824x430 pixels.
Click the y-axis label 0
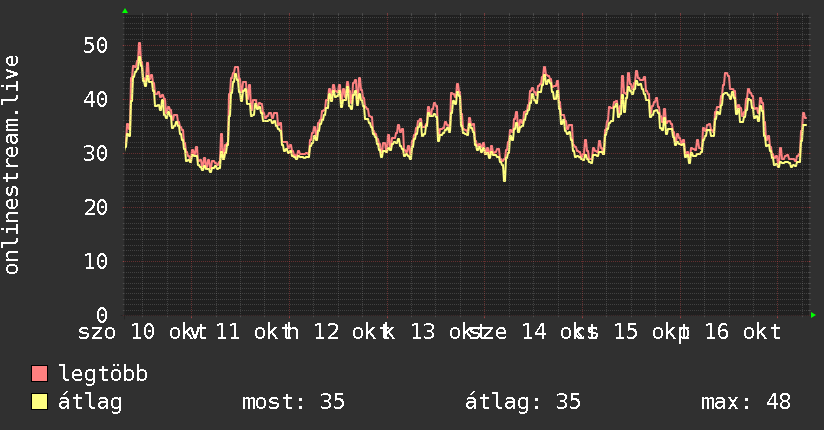point(102,315)
